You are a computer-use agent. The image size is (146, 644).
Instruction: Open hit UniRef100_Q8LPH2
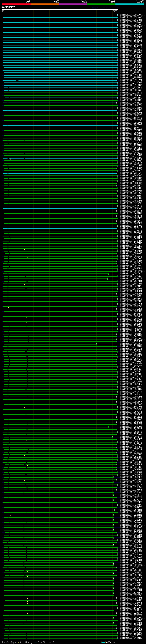[131, 20]
